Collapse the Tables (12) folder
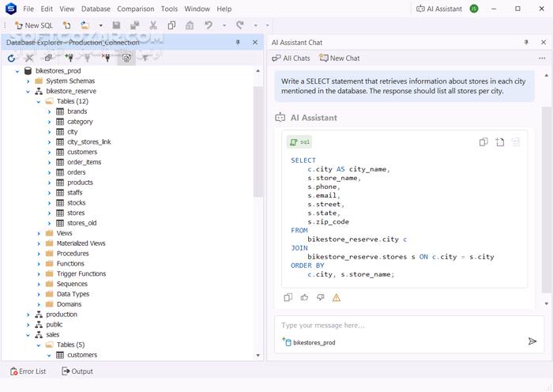The width and height of the screenshot is (553, 392). 39,102
